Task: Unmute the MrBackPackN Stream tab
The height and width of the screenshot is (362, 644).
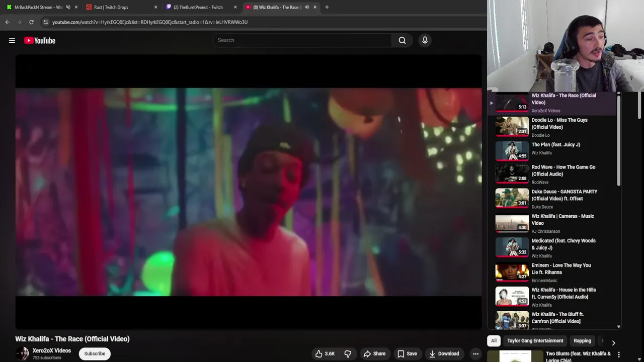Action: (x=68, y=7)
